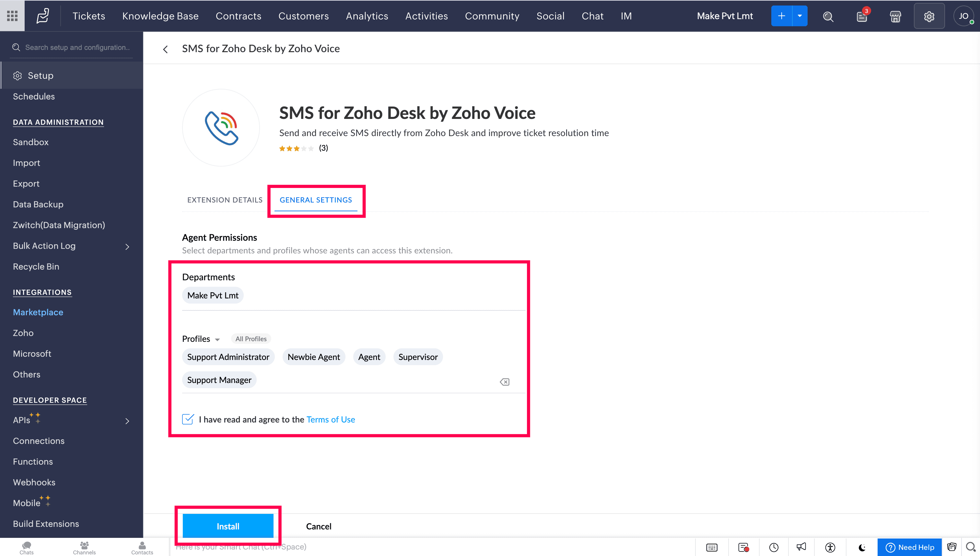Expand the APIs submenu chevron
The image size is (980, 556).
point(127,421)
